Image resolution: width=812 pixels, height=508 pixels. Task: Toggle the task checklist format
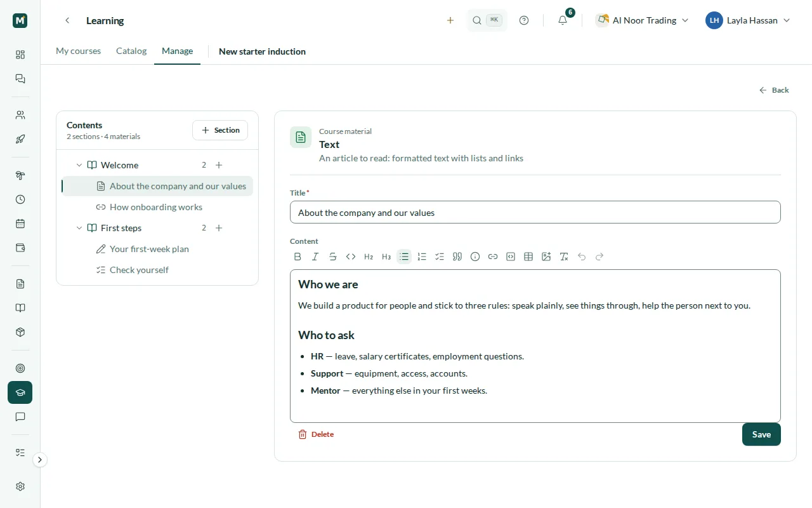[440, 257]
